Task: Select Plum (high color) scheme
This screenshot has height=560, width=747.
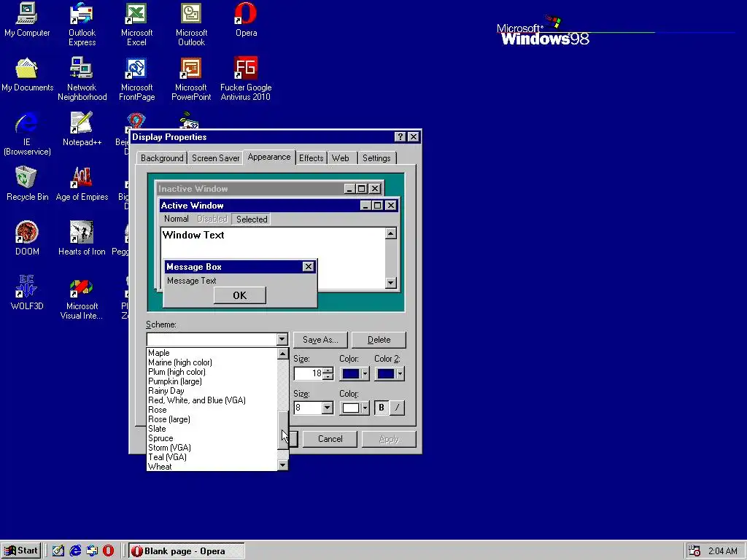Action: [x=212, y=372]
